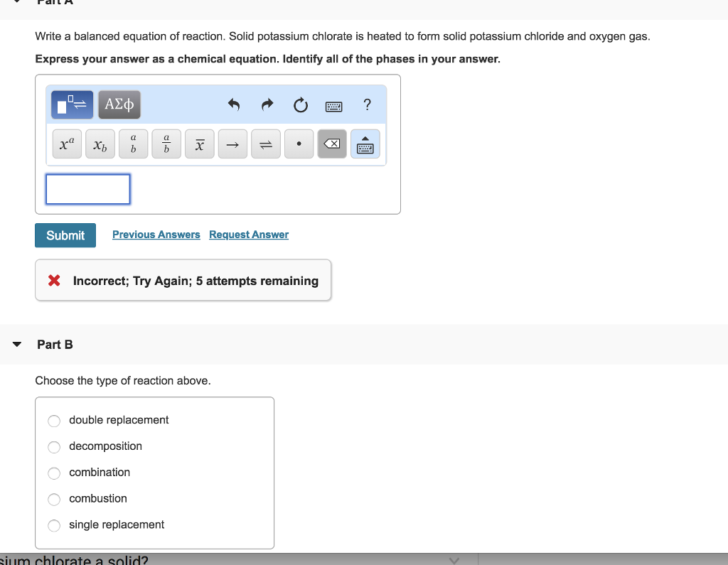Open the on-screen keyboard icon
This screenshot has height=565, width=728.
[335, 104]
